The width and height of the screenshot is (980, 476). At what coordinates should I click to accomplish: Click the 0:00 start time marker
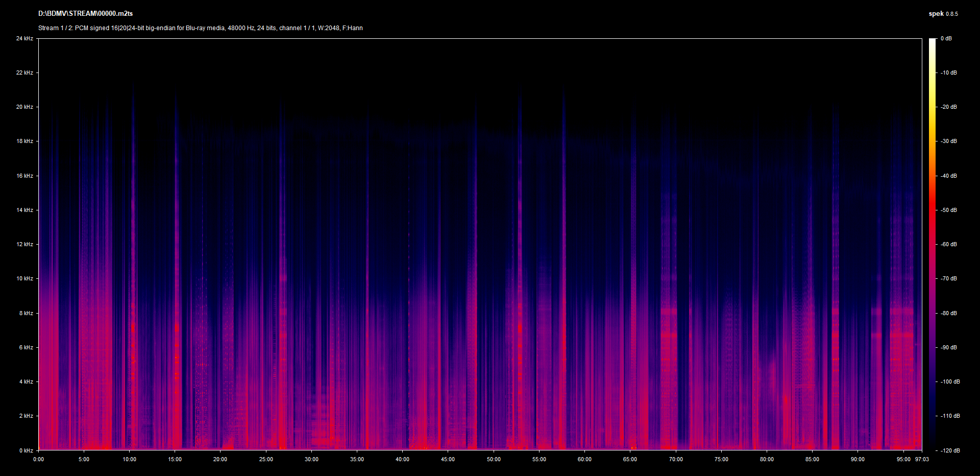tap(38, 459)
